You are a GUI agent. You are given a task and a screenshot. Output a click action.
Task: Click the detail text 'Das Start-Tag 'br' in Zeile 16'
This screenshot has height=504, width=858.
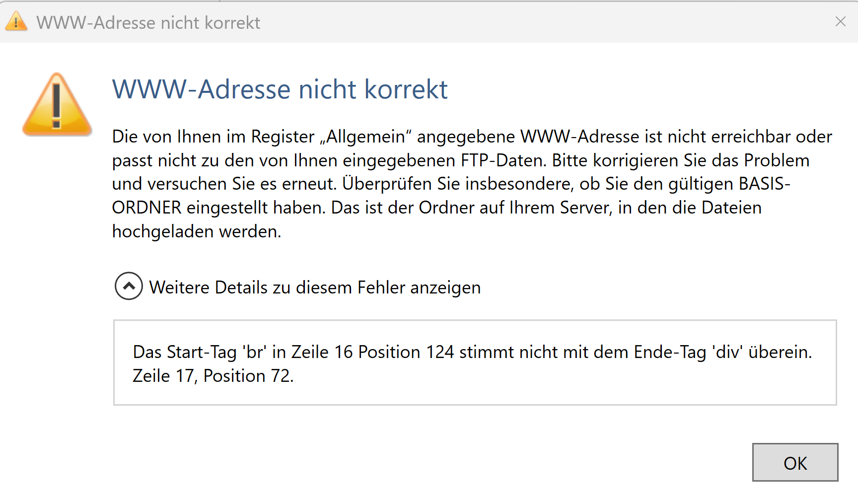click(x=243, y=352)
